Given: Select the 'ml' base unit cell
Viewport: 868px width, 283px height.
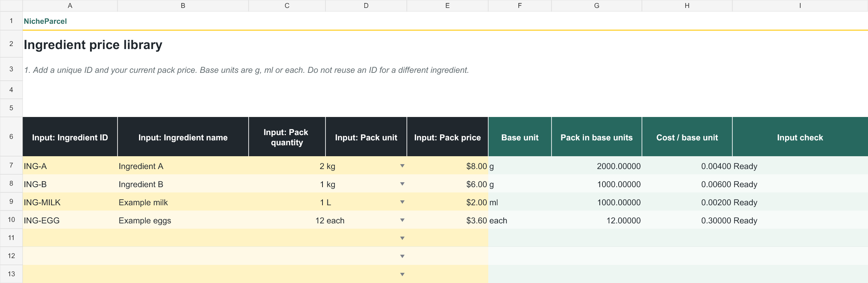Looking at the screenshot, I should tap(520, 201).
